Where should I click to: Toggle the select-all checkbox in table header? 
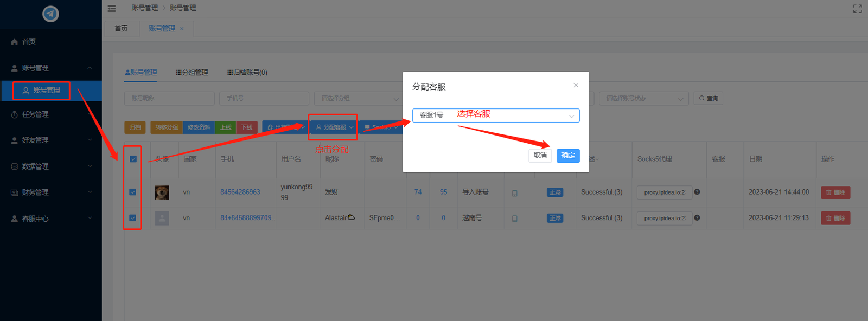[133, 159]
